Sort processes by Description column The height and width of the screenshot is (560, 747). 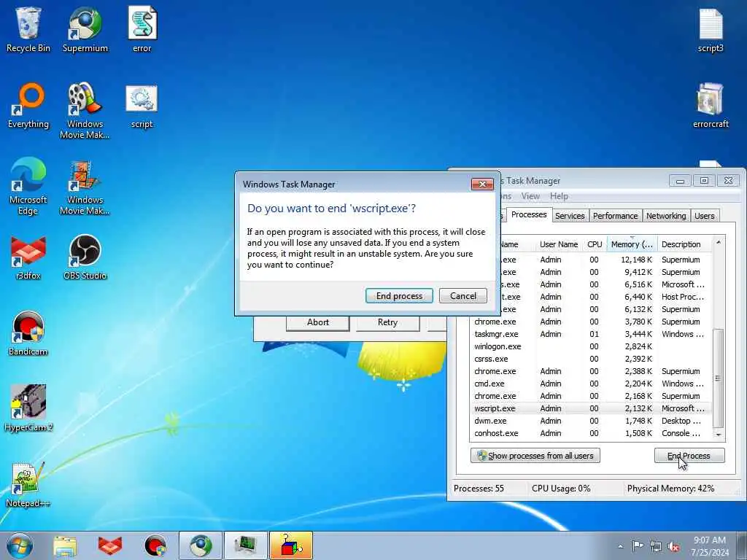[685, 244]
